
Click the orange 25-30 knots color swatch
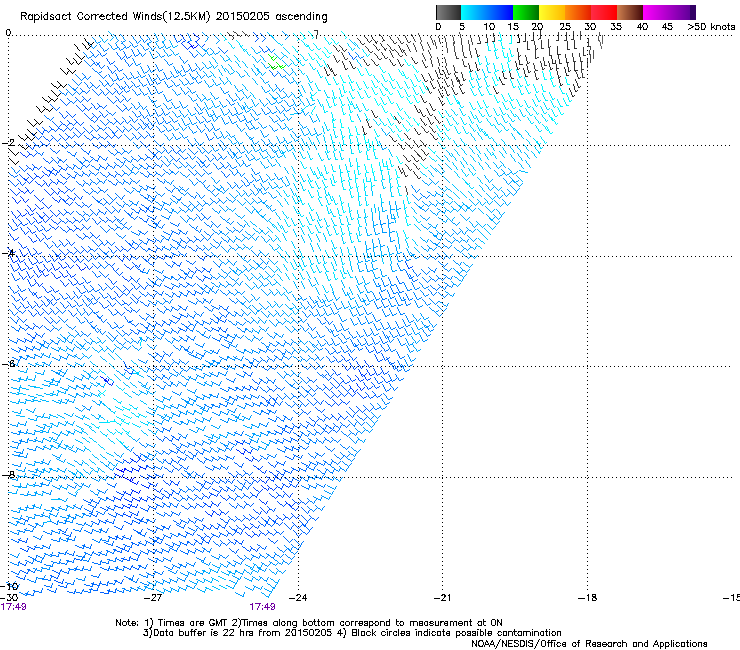(578, 12)
